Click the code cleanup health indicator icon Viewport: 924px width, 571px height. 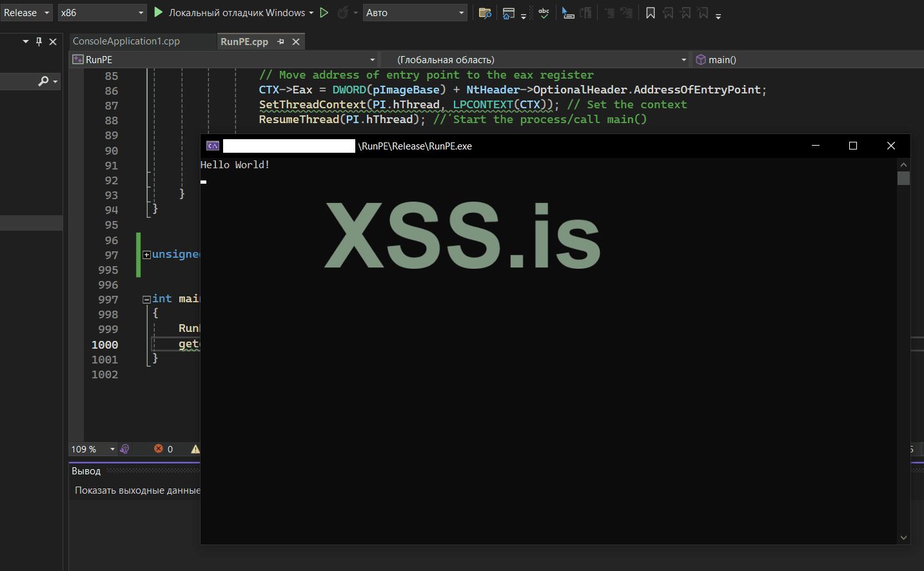point(124,449)
